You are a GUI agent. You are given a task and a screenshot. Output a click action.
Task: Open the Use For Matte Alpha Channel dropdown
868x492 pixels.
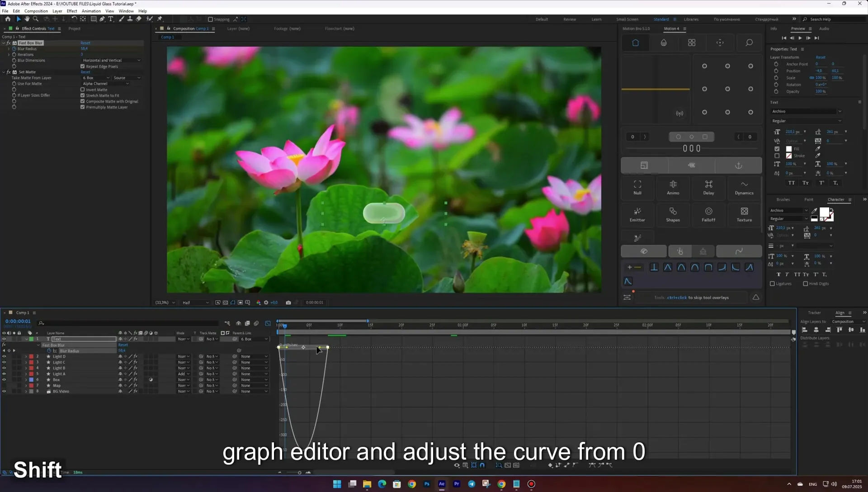(105, 84)
